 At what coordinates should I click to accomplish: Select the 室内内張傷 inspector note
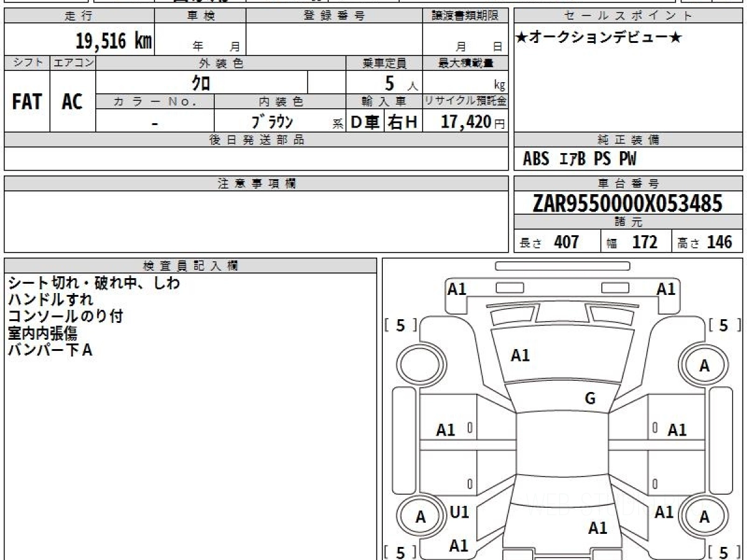(42, 334)
